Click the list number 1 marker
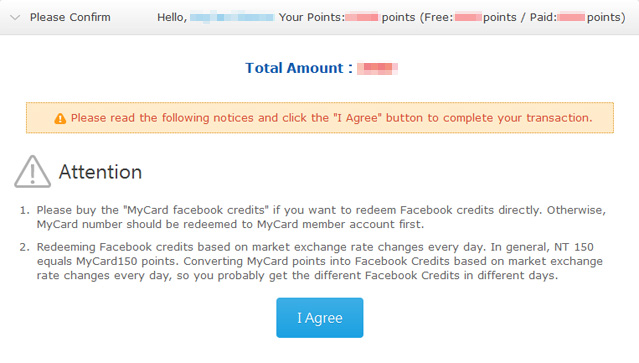This screenshot has height=363, width=639. [x=24, y=210]
